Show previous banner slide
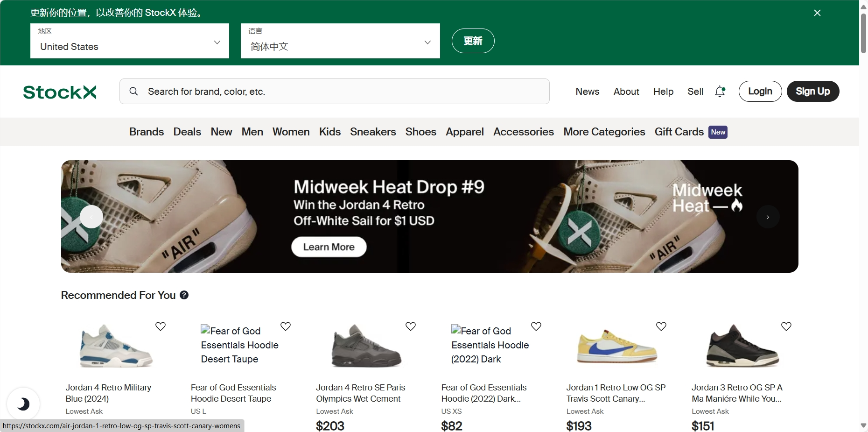This screenshot has width=868, height=432. click(x=91, y=217)
